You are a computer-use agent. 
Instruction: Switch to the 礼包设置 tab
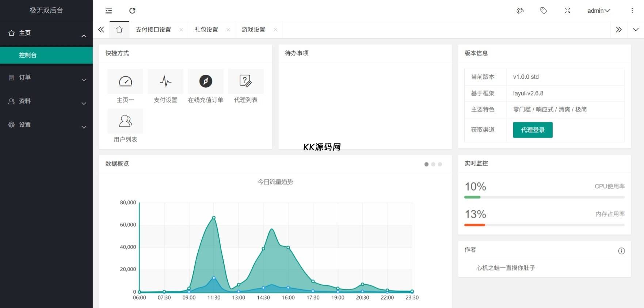206,30
